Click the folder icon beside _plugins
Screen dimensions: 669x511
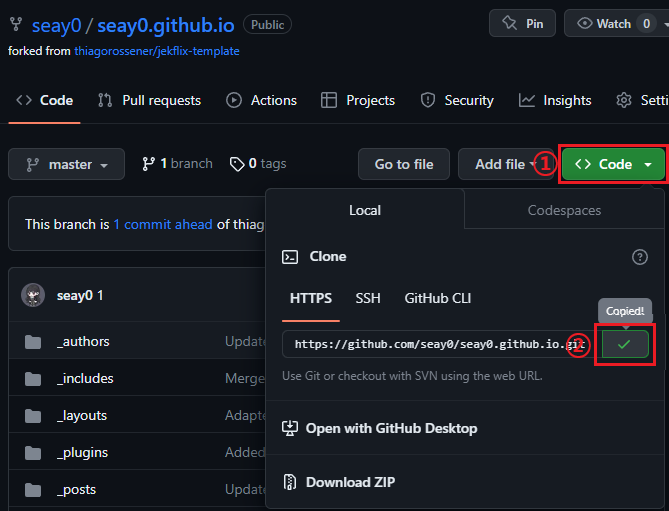(x=33, y=453)
